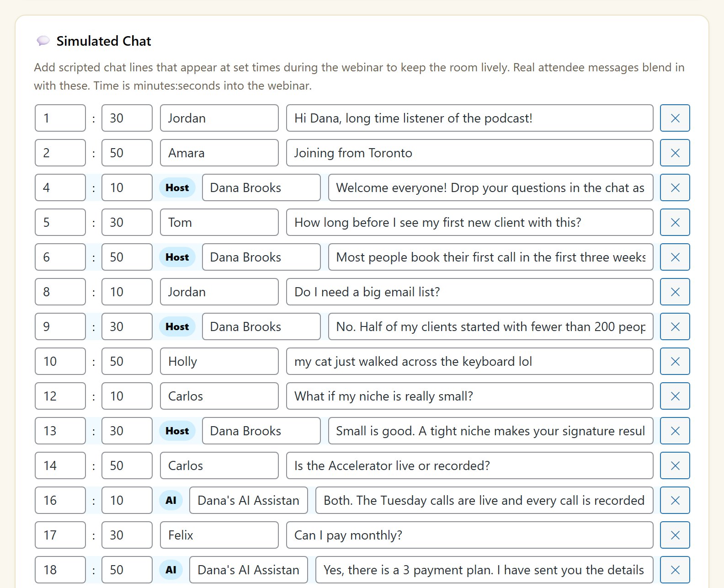
Task: Remove the 'Do I need a big email list?' row
Action: pyautogui.click(x=675, y=292)
